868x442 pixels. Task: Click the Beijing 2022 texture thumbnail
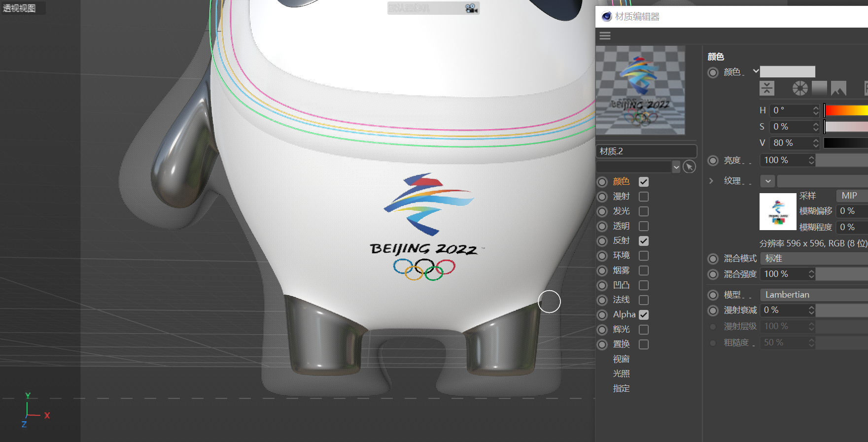click(x=778, y=211)
